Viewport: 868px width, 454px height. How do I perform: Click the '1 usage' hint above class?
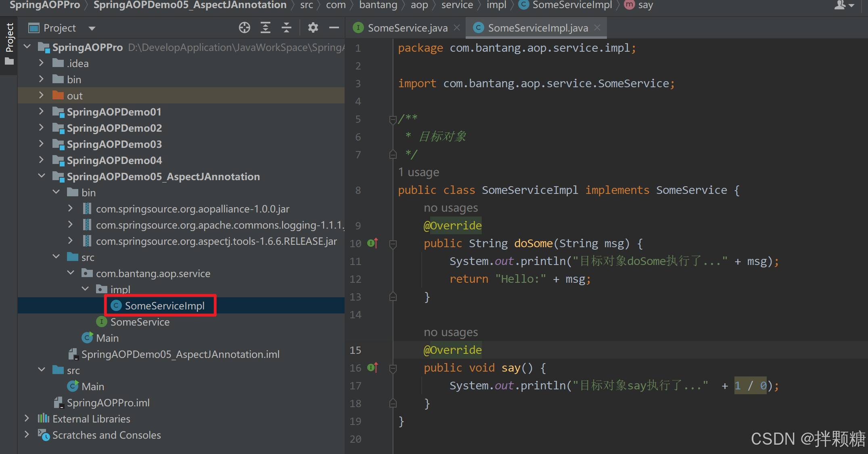pyautogui.click(x=418, y=172)
